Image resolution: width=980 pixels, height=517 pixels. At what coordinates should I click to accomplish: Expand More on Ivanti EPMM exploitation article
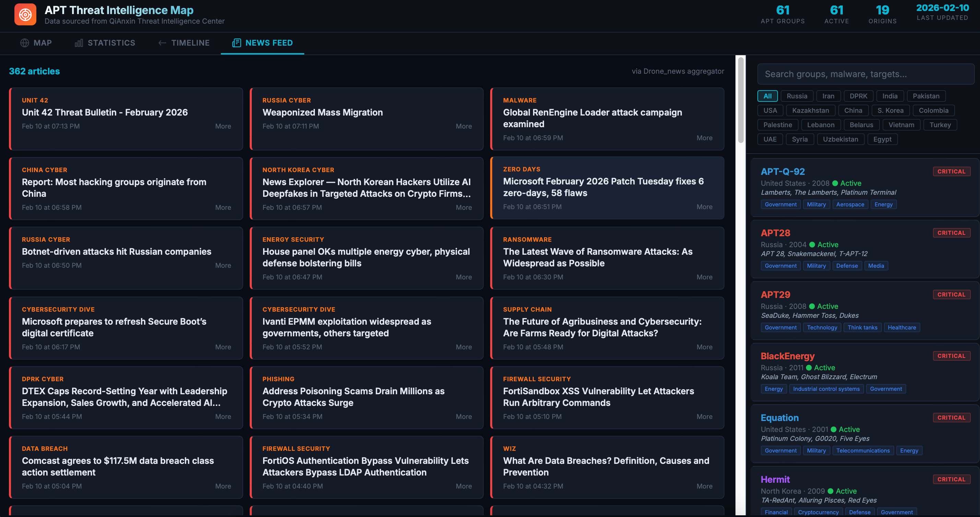464,347
